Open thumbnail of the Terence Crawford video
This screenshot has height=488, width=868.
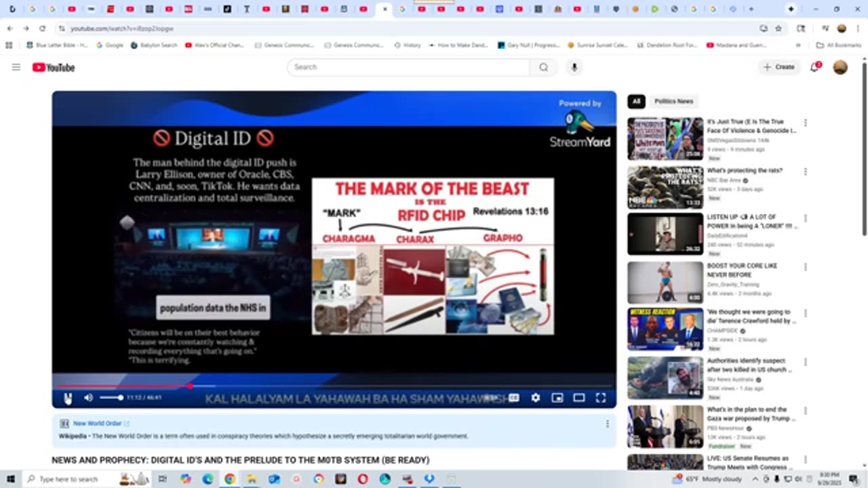pos(665,329)
